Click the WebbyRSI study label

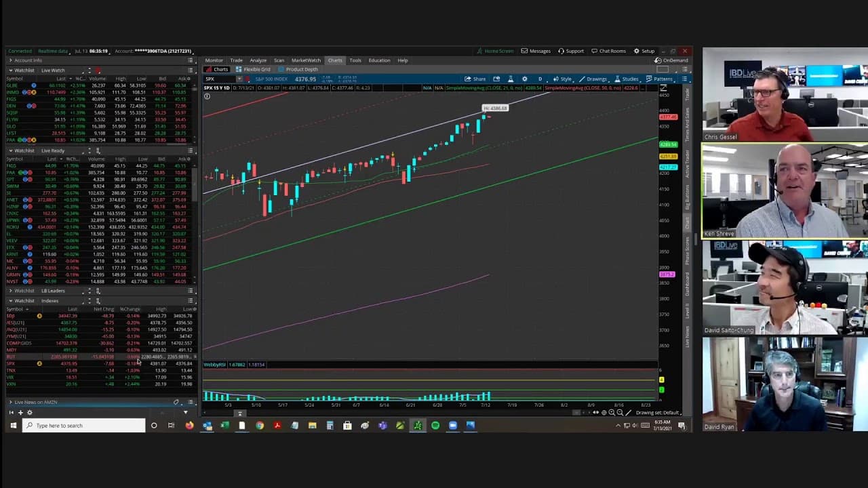(214, 365)
